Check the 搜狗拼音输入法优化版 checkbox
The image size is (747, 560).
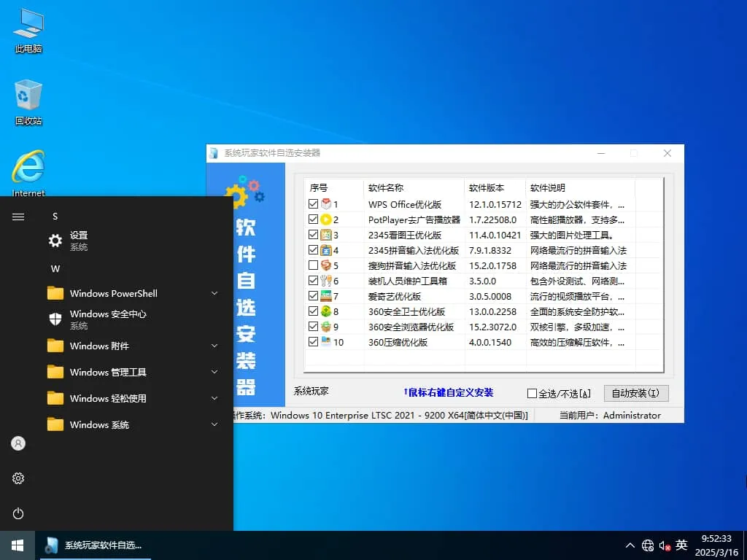tap(314, 265)
